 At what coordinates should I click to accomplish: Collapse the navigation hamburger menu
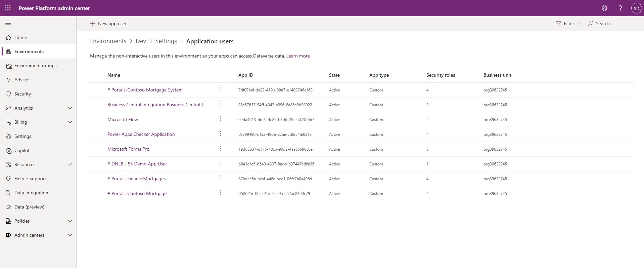(x=8, y=24)
